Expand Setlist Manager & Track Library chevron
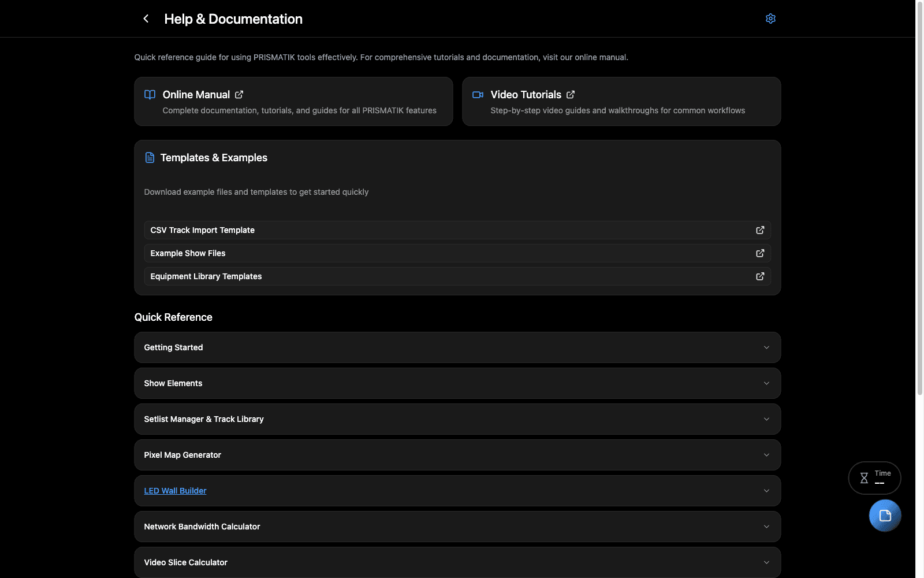Screen dimensions: 924x578 (x=766, y=419)
